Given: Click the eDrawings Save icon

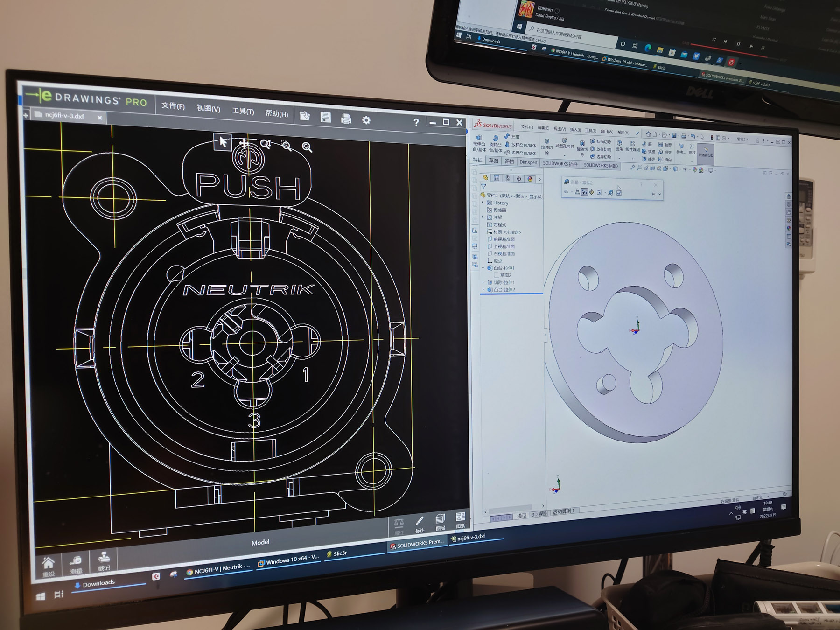Looking at the screenshot, I should 326,117.
